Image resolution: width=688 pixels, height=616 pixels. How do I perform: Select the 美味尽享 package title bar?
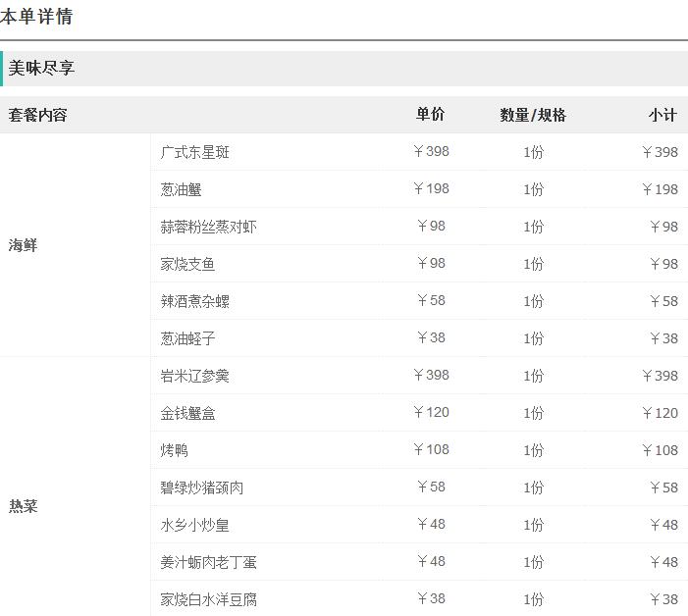42,69
